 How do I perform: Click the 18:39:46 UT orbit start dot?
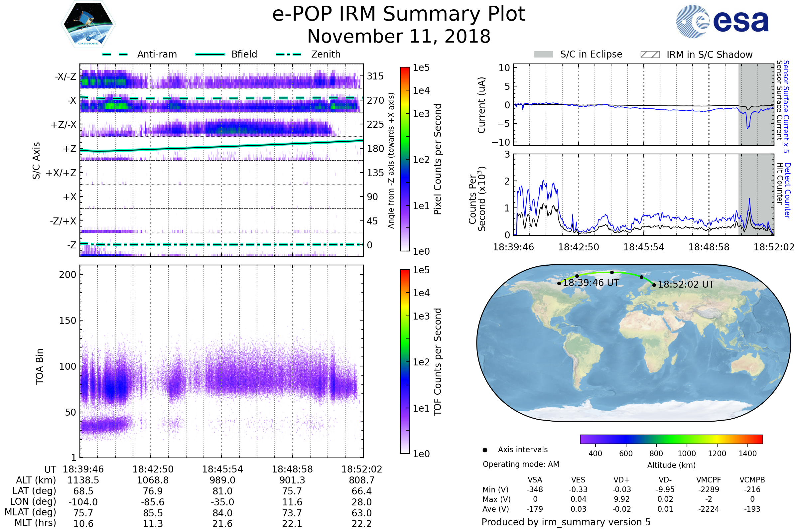click(x=559, y=283)
